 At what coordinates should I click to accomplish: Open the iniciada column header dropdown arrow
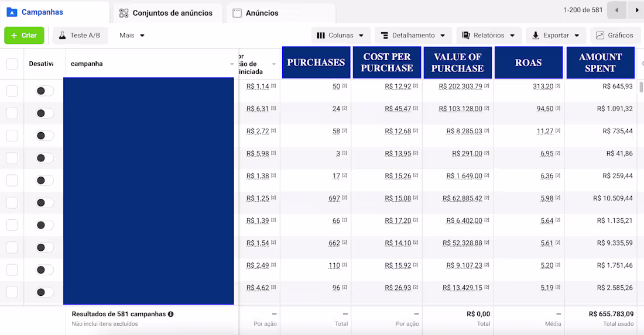coord(274,64)
